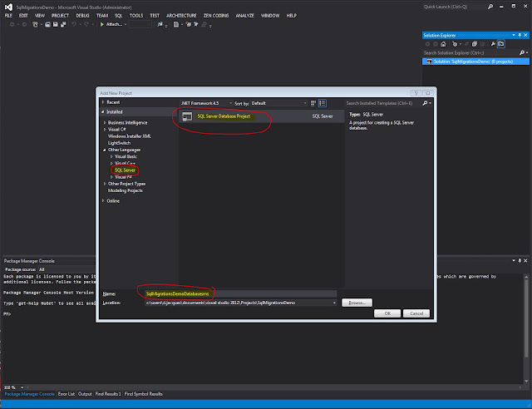Image resolution: width=532 pixels, height=409 pixels.
Task: Switch to the Output tab
Action: (x=85, y=394)
